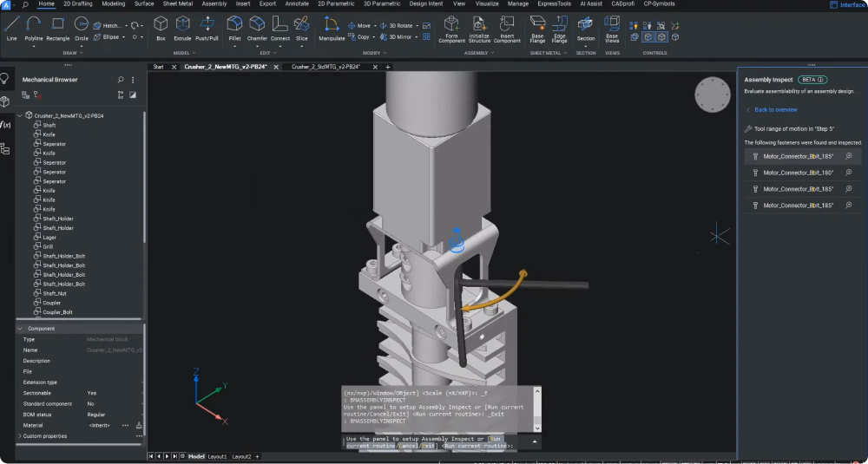Switch to Crusher_2_StdMTG_v2-PB24 document tab
Screen dimensions: 868x464
pos(325,67)
